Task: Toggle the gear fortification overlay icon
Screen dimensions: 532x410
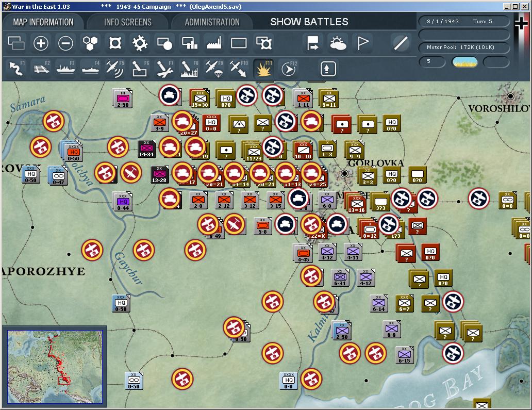Action: 140,43
